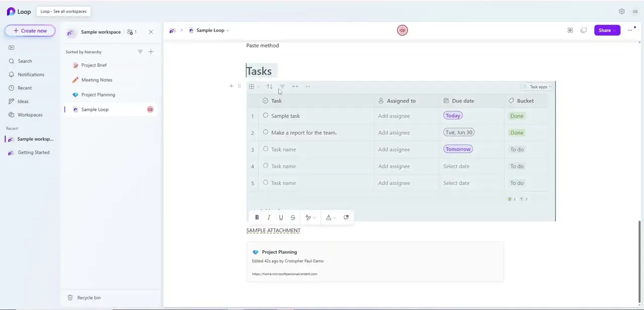Image resolution: width=644 pixels, height=310 pixels.
Task: Click the Create new button
Action: 30,31
